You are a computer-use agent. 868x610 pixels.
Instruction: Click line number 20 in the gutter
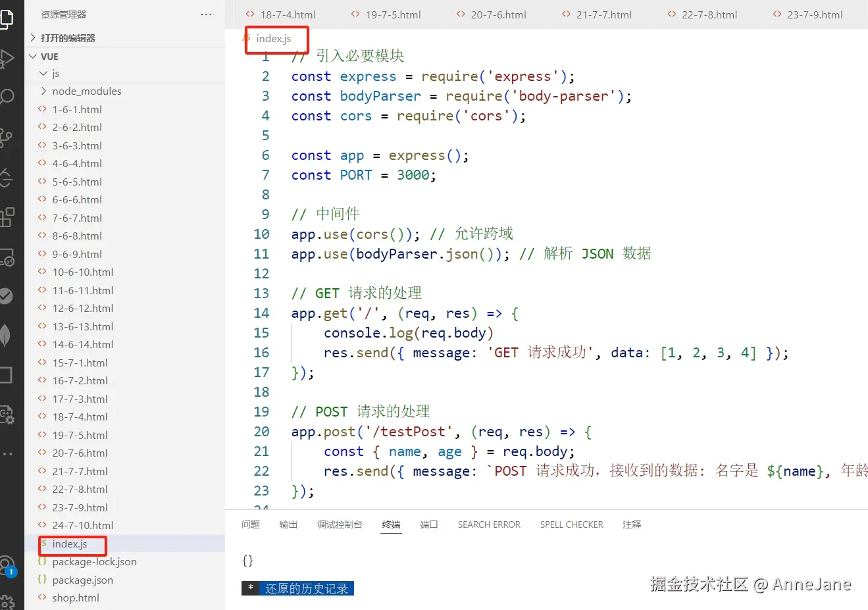[261, 432]
